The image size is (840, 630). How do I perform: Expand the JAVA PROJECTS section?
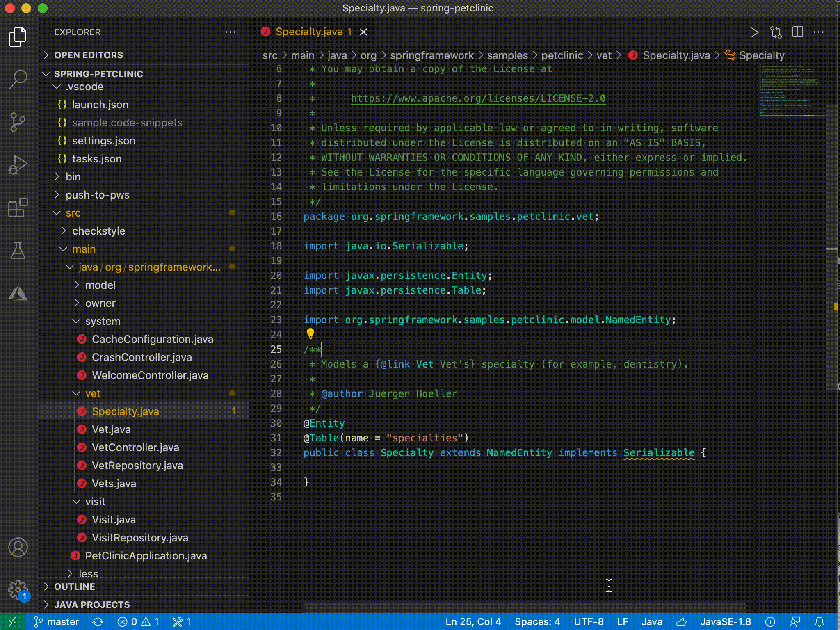pyautogui.click(x=92, y=605)
